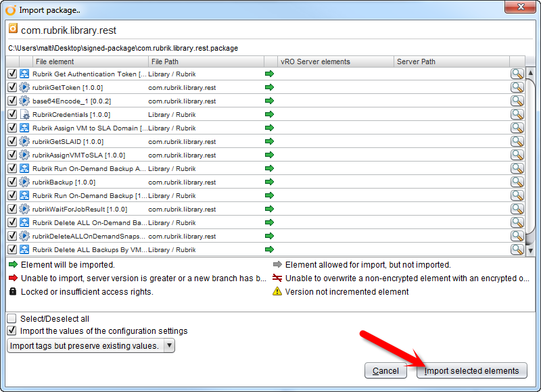Click the magnifier icon on rubrikBackup row

(x=517, y=182)
